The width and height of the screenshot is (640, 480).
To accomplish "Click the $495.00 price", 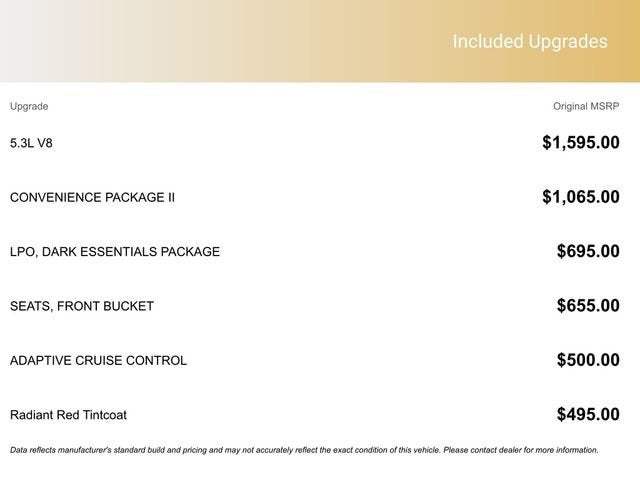I will click(588, 415).
